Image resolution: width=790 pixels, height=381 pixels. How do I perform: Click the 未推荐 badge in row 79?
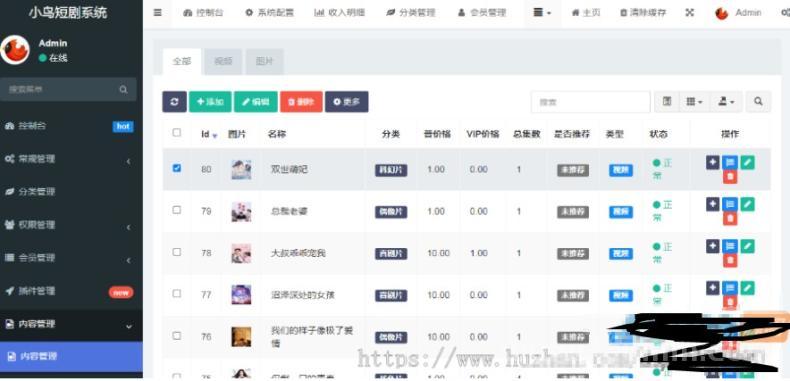(573, 212)
